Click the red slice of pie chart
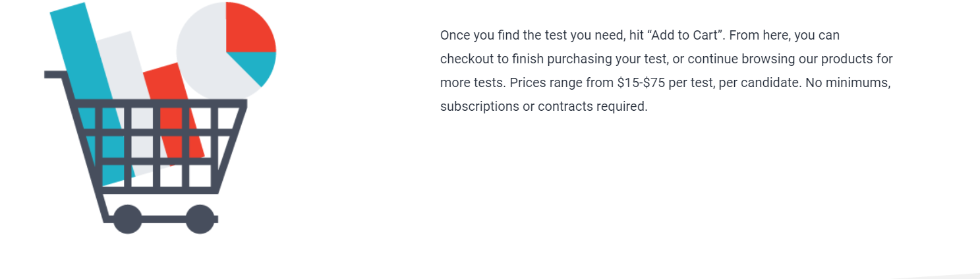The image size is (980, 279). [x=248, y=29]
